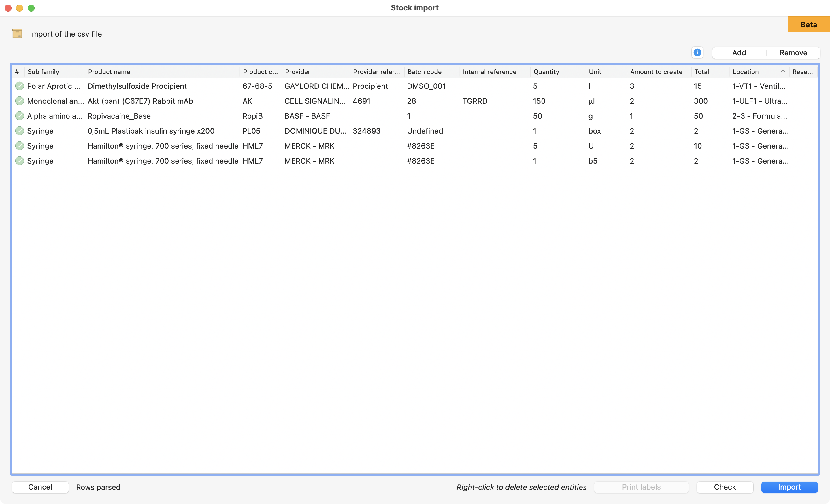Click the DMSO_001 batch code cell

(426, 86)
